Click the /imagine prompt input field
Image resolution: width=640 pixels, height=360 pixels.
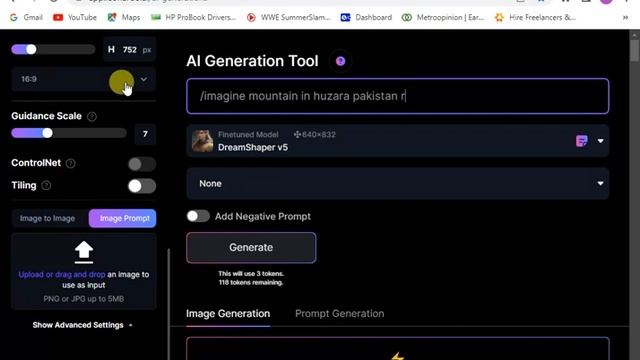398,96
